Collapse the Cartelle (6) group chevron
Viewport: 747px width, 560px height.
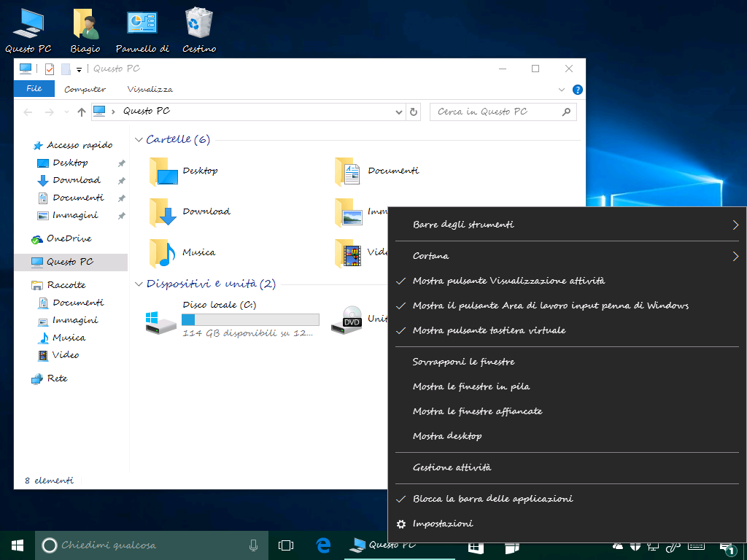[x=139, y=139]
